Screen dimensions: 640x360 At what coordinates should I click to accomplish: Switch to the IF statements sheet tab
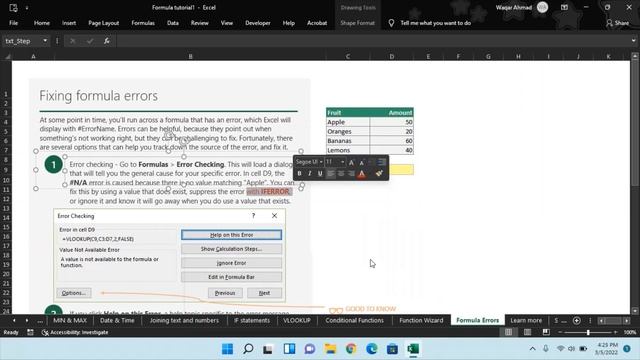(252, 320)
